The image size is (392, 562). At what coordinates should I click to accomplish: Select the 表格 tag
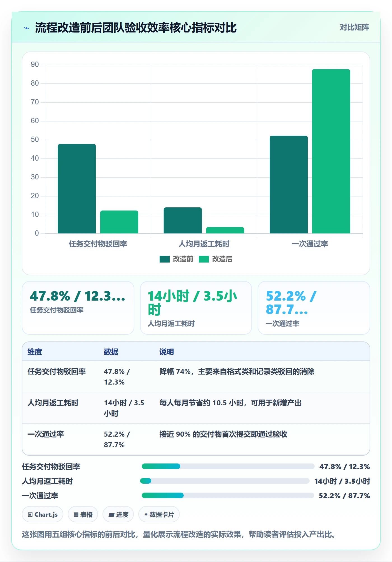click(x=83, y=514)
